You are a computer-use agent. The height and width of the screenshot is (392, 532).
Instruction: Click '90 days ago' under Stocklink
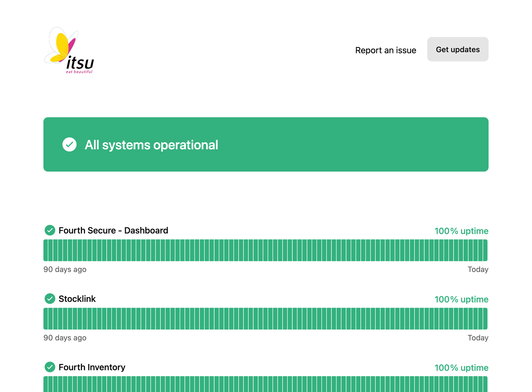[65, 338]
